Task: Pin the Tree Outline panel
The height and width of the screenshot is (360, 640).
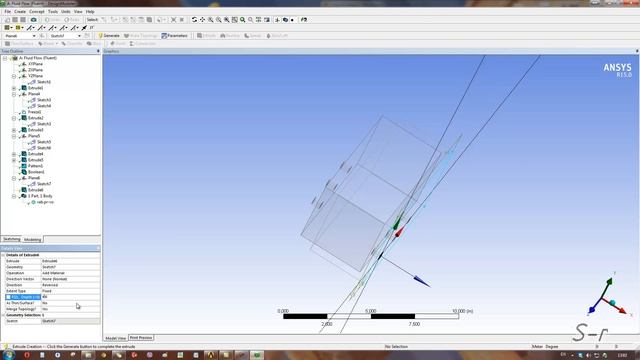Action: click(x=98, y=51)
